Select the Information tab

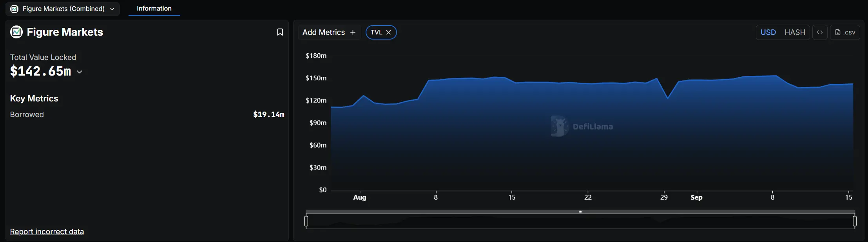coord(154,8)
